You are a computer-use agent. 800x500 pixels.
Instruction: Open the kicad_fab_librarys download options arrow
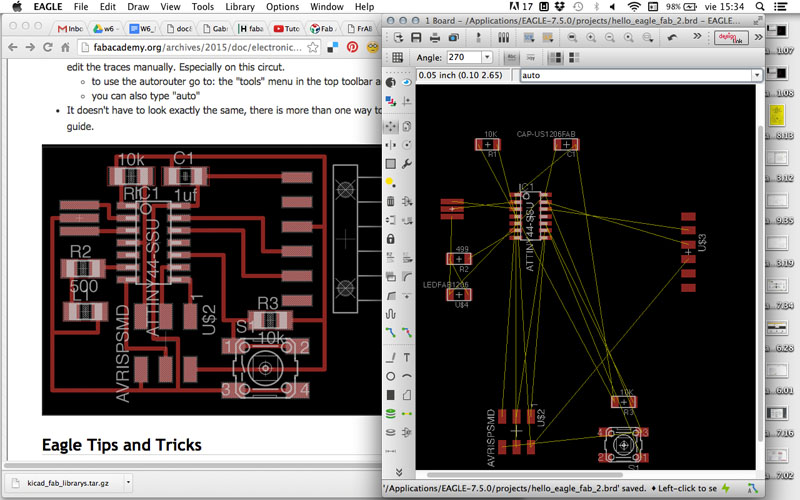[x=128, y=482]
